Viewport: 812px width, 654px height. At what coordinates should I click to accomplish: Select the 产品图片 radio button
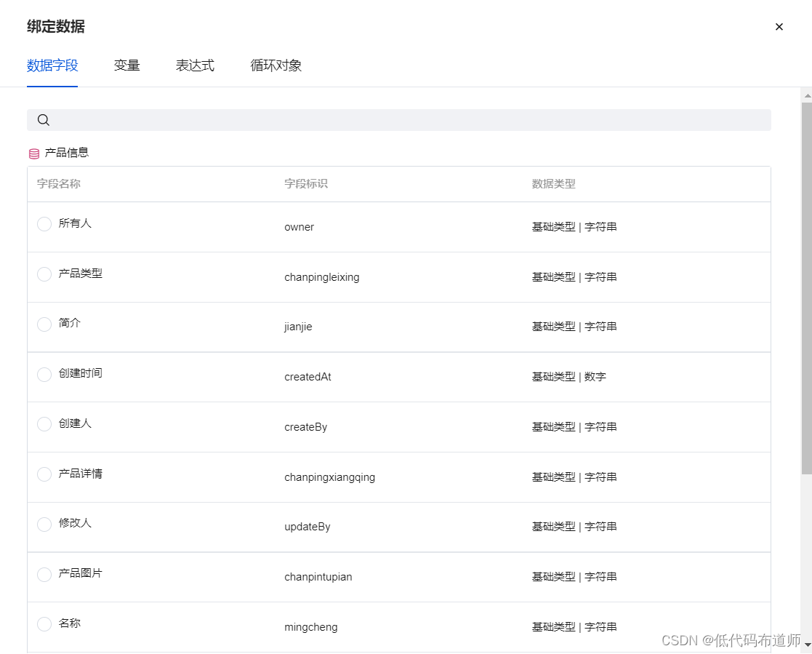point(44,574)
